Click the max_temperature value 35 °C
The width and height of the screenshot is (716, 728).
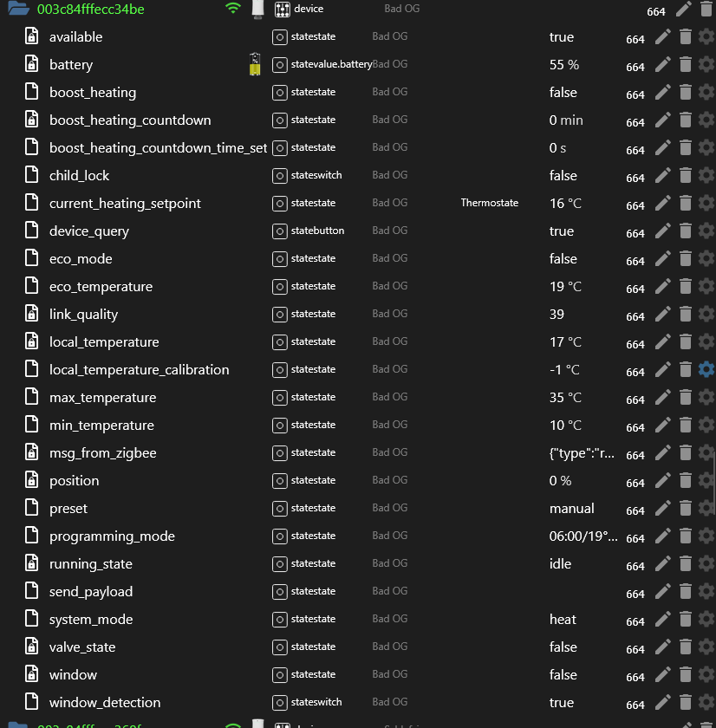tap(565, 398)
